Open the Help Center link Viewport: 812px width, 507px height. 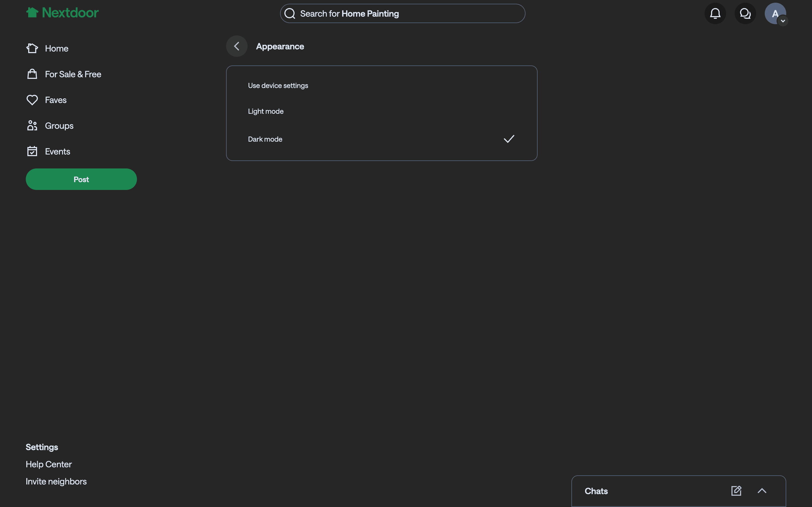[x=49, y=464]
